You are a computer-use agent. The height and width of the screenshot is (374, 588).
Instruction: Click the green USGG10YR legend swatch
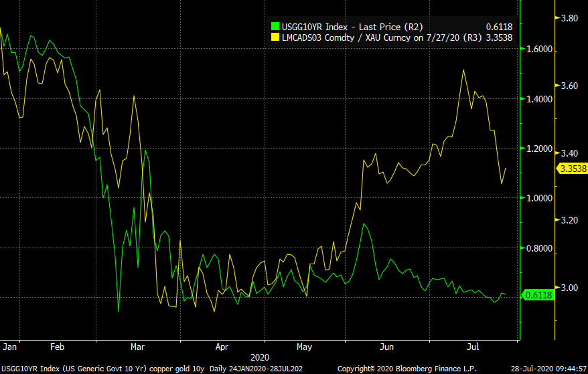click(275, 27)
